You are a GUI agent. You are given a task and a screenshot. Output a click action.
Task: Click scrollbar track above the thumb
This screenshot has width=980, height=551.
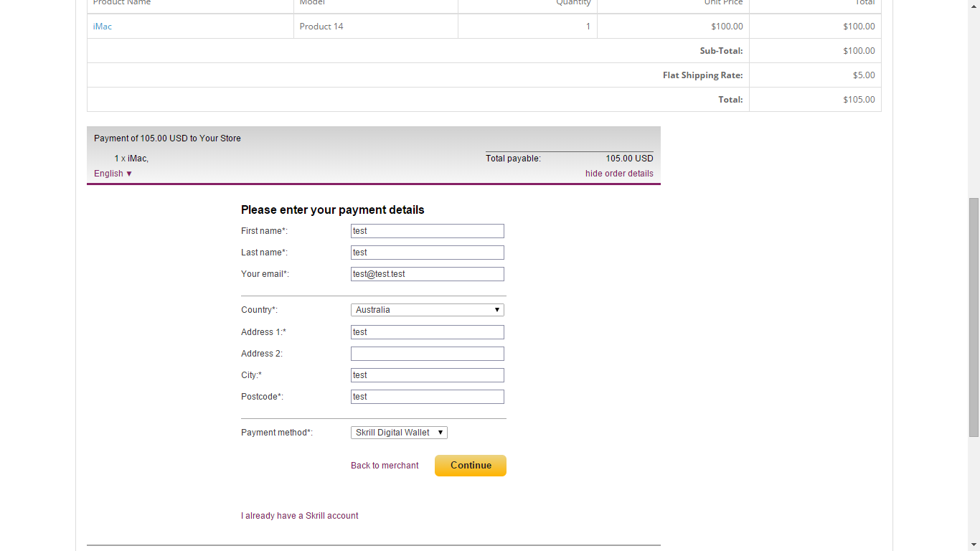click(x=974, y=100)
